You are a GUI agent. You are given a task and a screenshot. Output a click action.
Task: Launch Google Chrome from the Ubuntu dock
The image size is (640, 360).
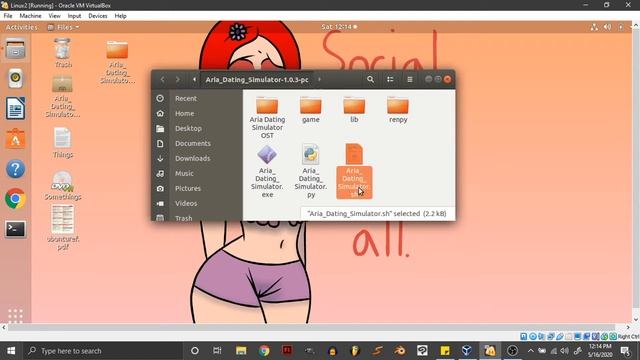[x=16, y=199]
